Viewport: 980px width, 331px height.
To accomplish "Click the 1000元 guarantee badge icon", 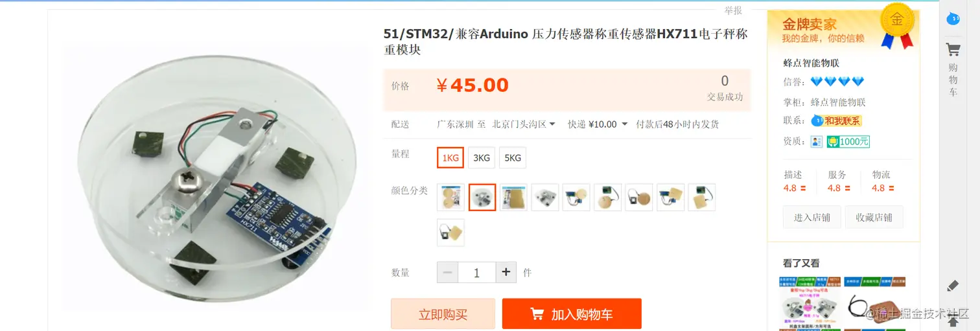I will pyautogui.click(x=848, y=141).
